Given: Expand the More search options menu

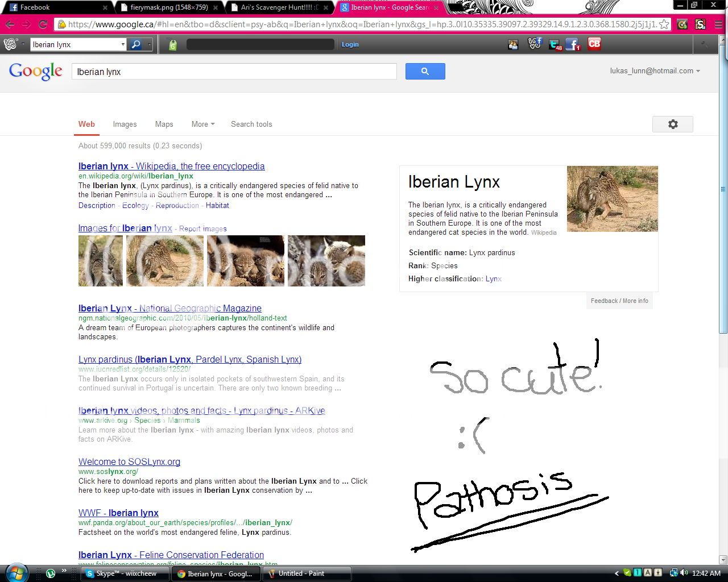Looking at the screenshot, I should click(x=202, y=124).
